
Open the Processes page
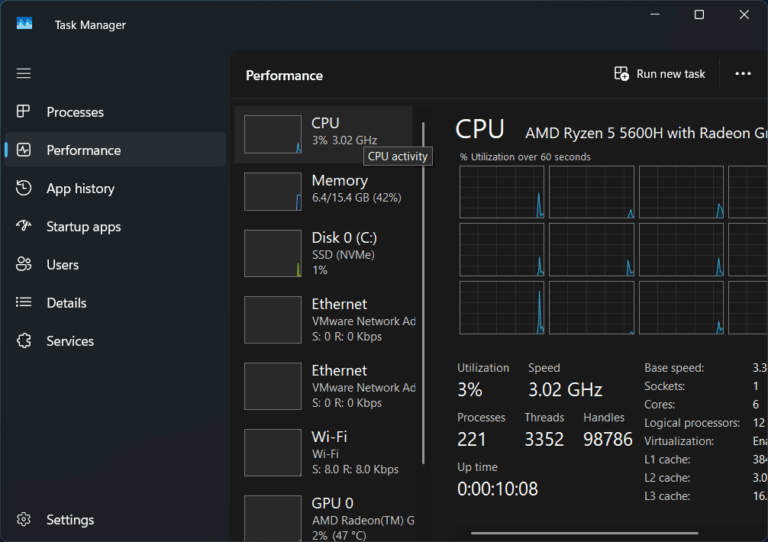pyautogui.click(x=115, y=112)
